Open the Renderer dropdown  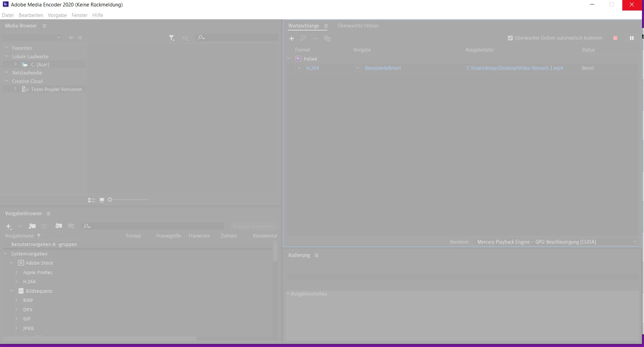pyautogui.click(x=556, y=242)
